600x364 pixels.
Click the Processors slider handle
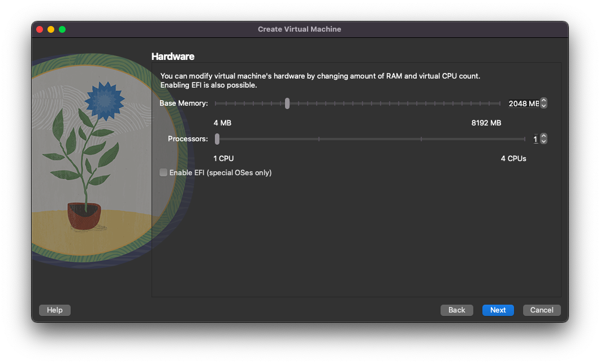point(217,139)
